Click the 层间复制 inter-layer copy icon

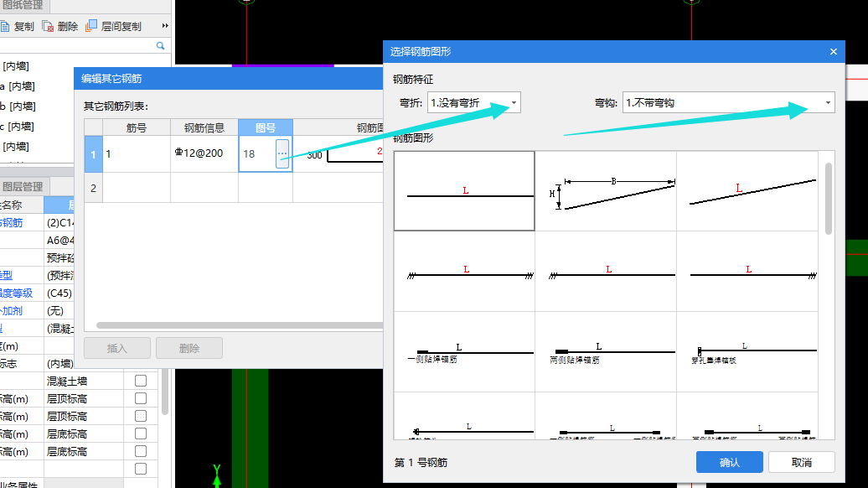[91, 25]
